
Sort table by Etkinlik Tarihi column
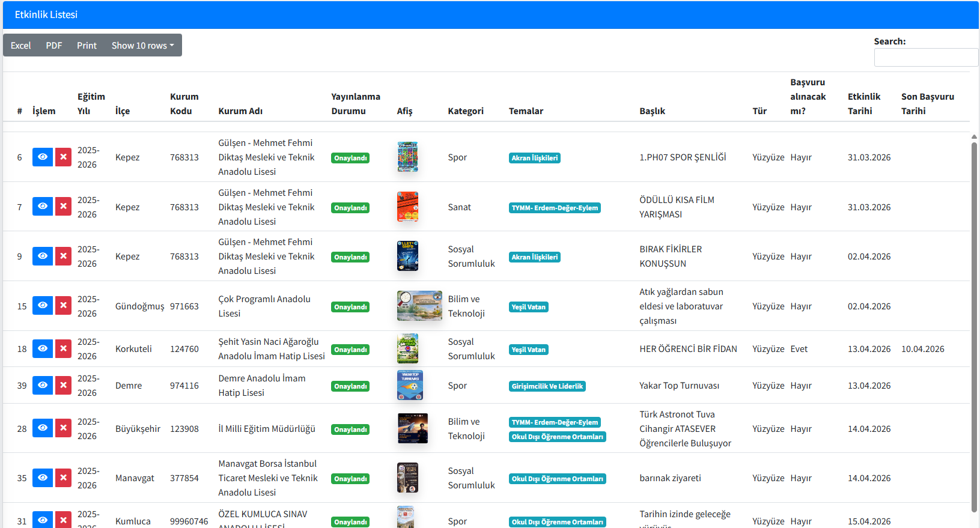864,103
